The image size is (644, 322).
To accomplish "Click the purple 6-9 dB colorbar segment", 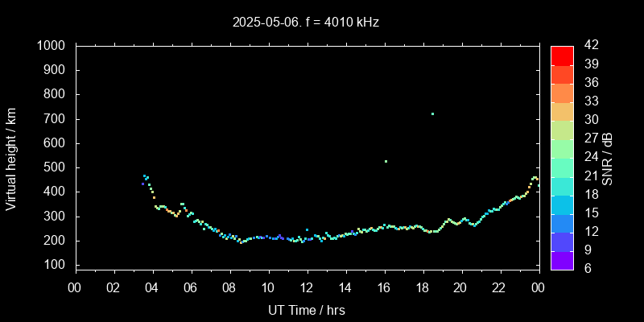I will point(562,259).
